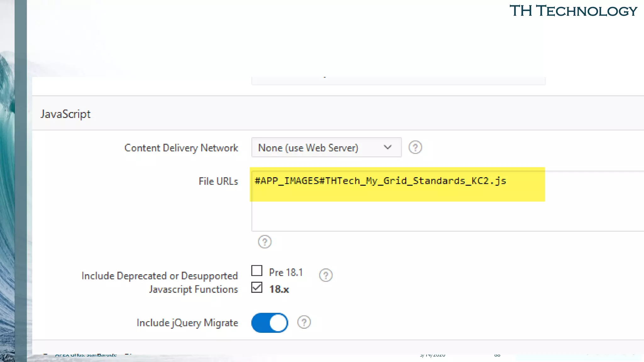Click the chevron arrow in CDN select

(387, 147)
